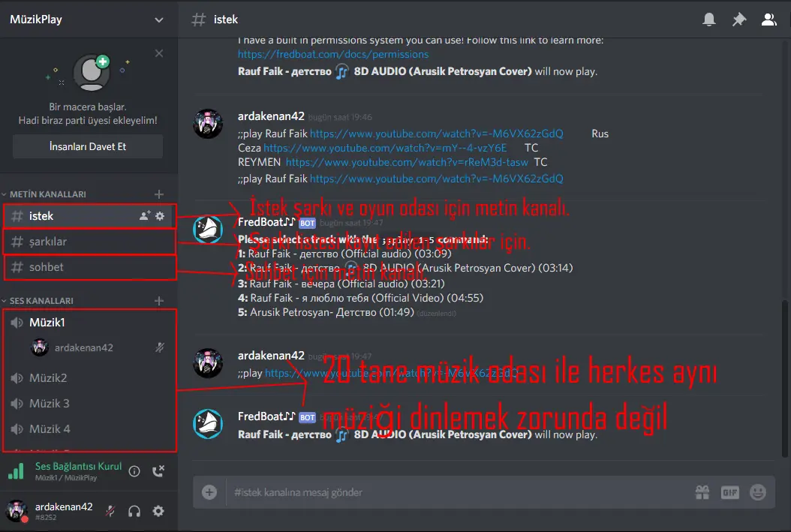Open MüzikPlay server dropdown menu
Screen dimensions: 791x532
point(159,20)
